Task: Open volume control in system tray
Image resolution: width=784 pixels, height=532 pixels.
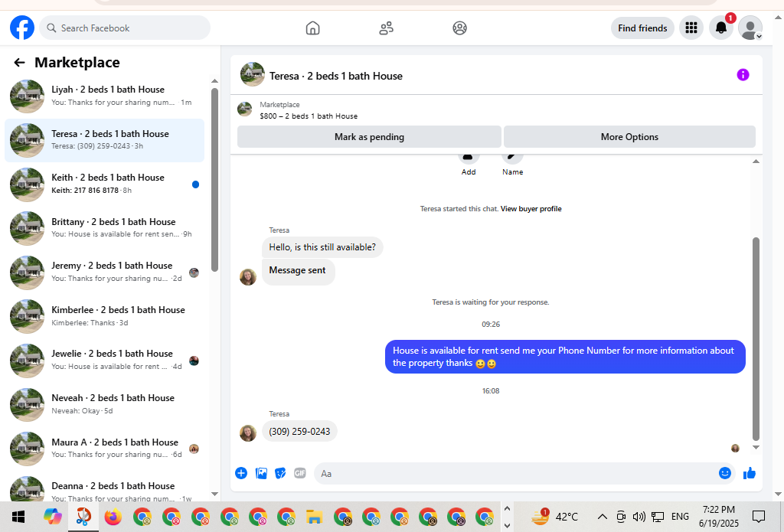Action: (639, 517)
